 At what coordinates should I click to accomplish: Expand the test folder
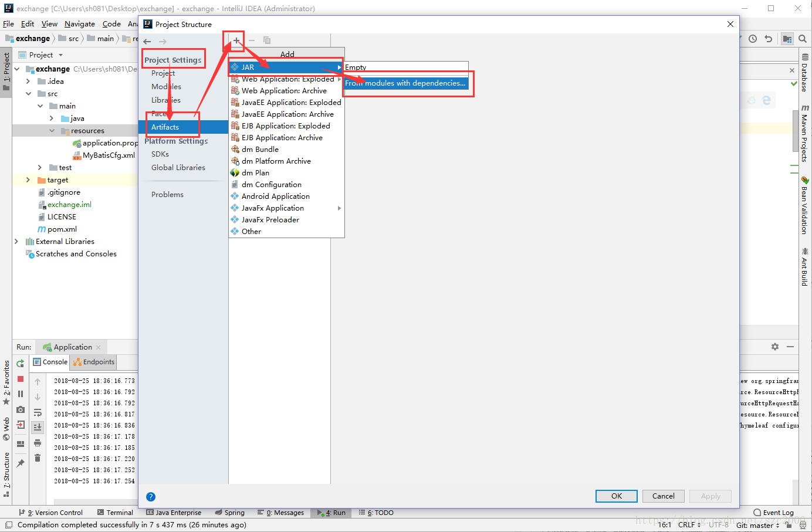point(40,168)
